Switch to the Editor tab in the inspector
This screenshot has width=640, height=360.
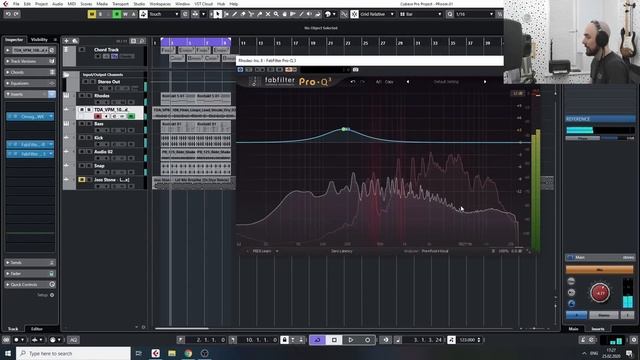[x=37, y=329]
